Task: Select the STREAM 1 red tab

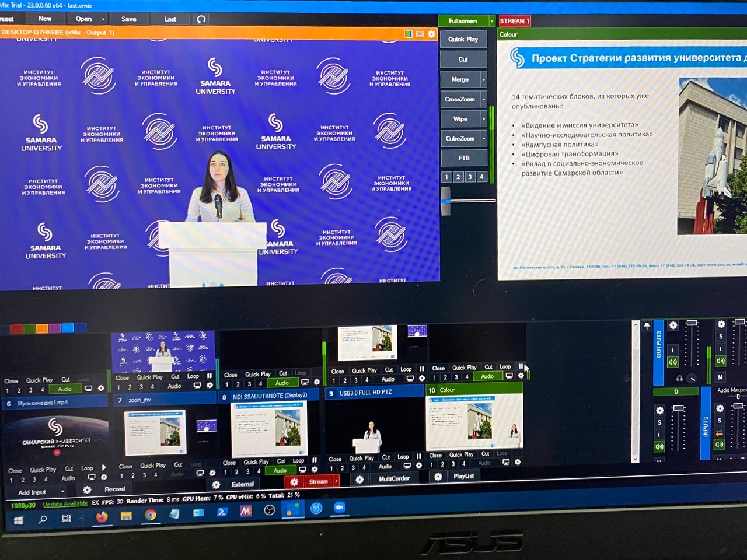Action: coord(514,21)
